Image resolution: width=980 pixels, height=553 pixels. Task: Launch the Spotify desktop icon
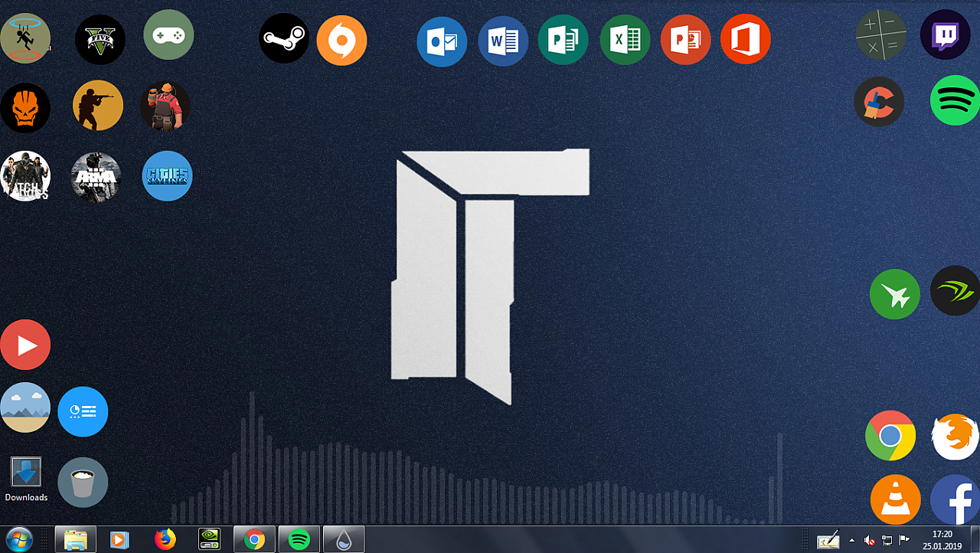click(955, 100)
